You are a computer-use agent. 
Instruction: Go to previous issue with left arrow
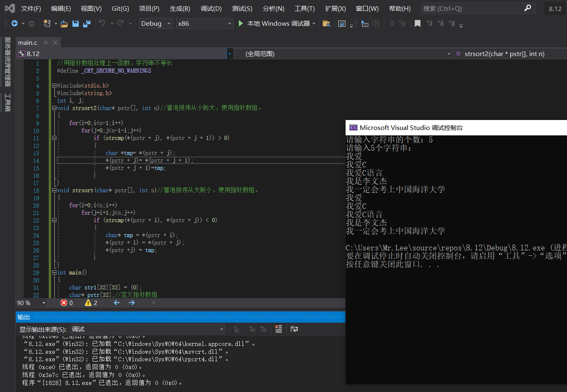click(117, 303)
